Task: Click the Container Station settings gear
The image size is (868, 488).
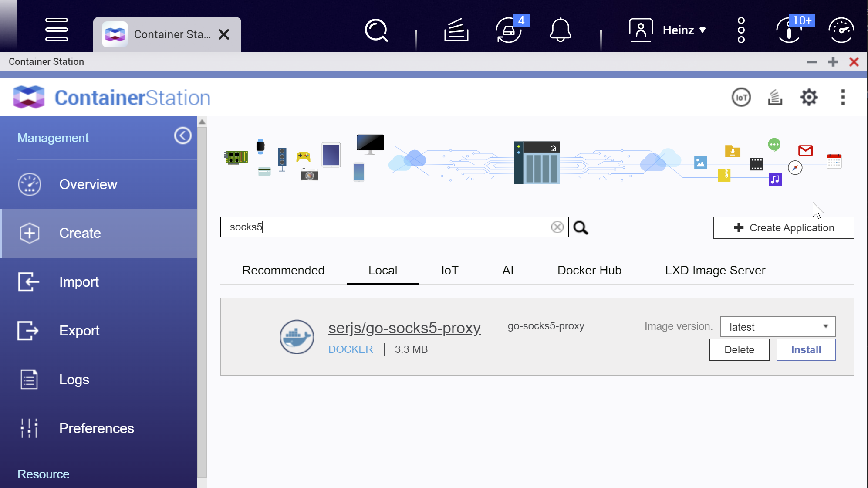Action: [x=809, y=97]
